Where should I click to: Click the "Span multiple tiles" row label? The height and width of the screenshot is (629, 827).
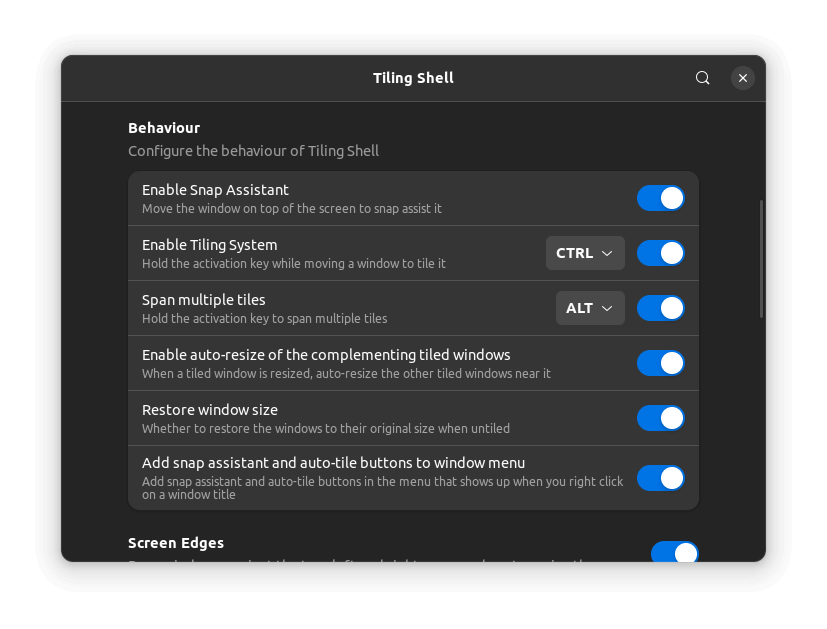pyautogui.click(x=203, y=300)
